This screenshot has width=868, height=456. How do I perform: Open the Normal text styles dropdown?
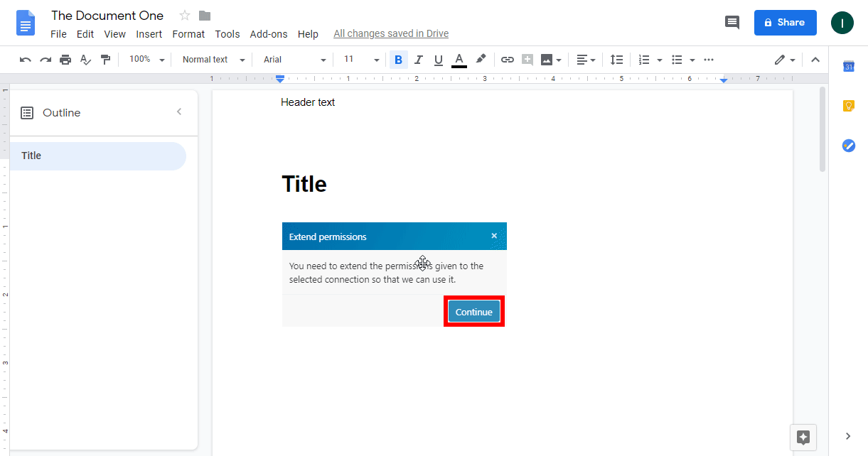tap(213, 60)
